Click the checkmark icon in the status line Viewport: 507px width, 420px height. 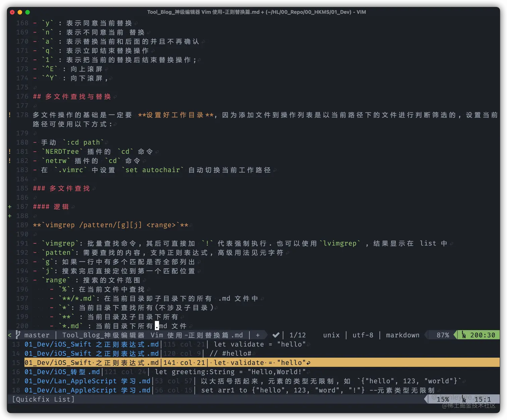click(276, 335)
